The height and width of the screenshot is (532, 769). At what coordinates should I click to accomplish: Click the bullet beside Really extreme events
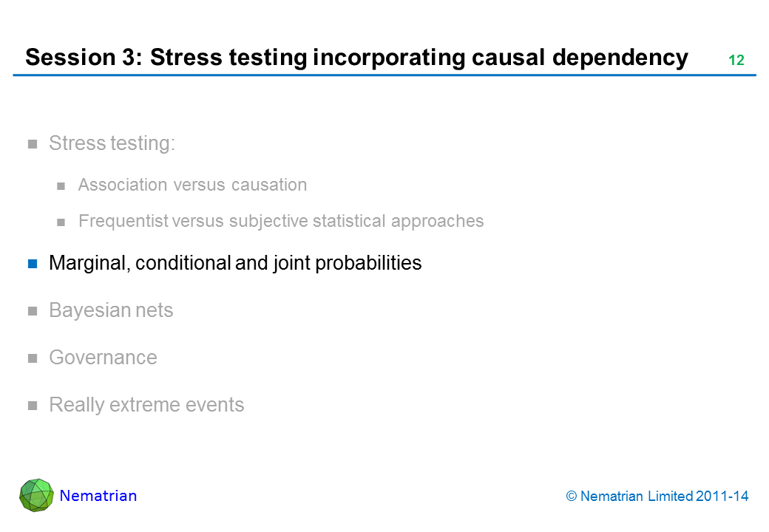pyautogui.click(x=33, y=406)
